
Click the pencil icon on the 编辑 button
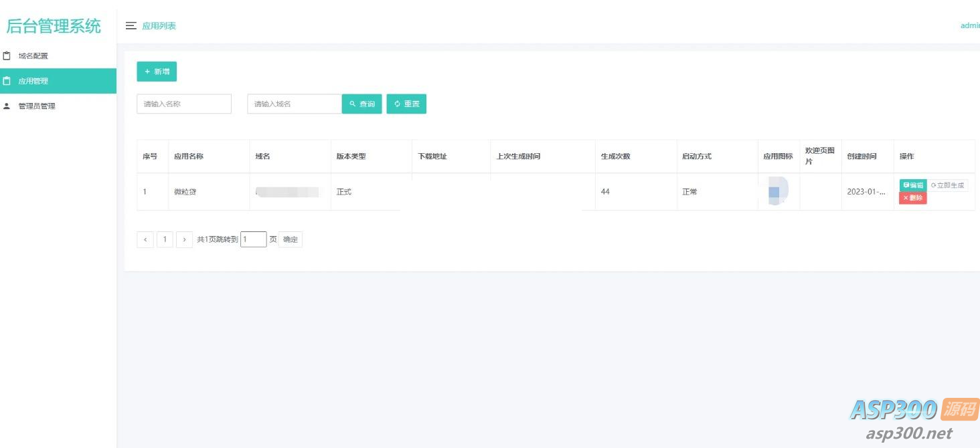pos(906,185)
